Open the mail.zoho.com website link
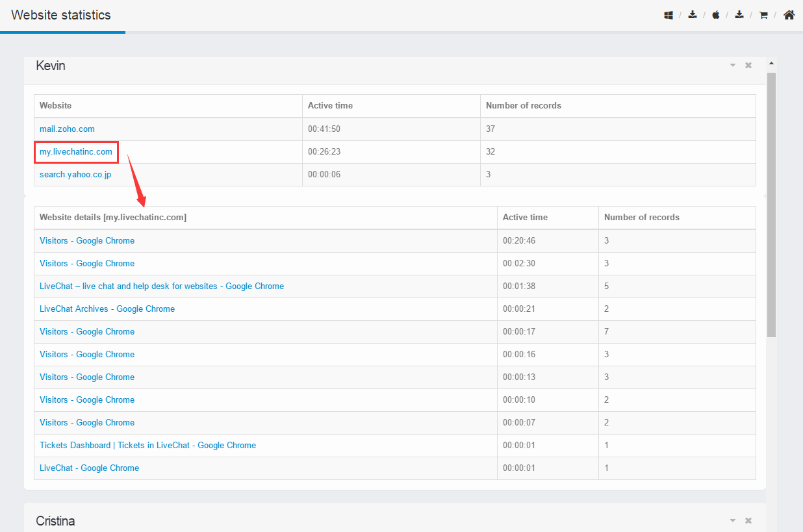This screenshot has height=532, width=803. 67,129
